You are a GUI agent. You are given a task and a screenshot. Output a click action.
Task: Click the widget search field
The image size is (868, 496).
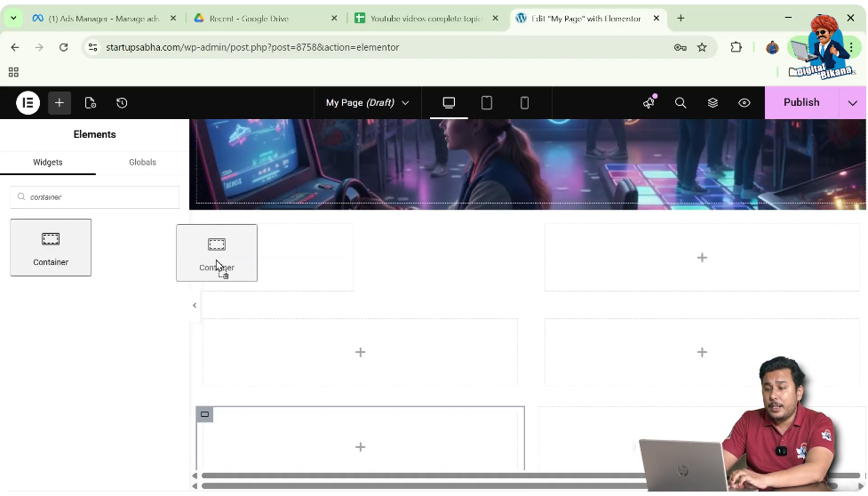95,197
